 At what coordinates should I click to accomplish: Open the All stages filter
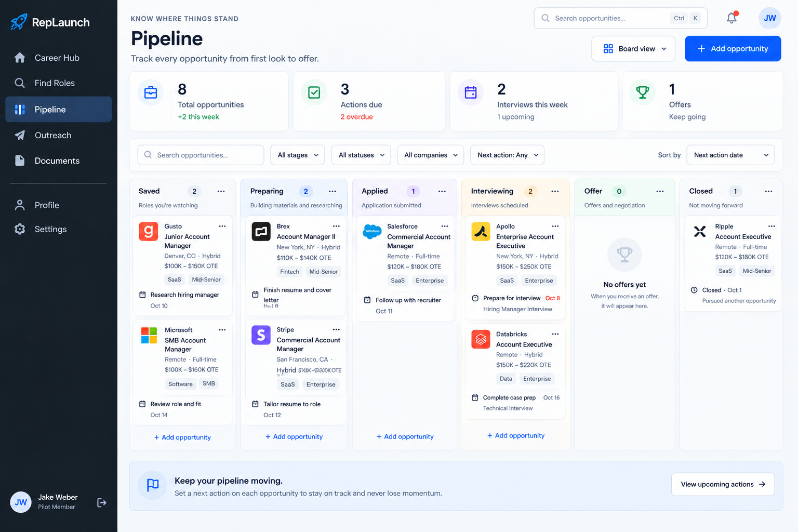pyautogui.click(x=298, y=155)
